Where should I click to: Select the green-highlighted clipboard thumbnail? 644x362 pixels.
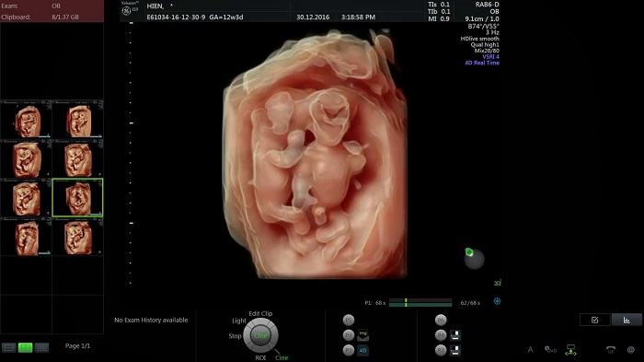(x=77, y=197)
